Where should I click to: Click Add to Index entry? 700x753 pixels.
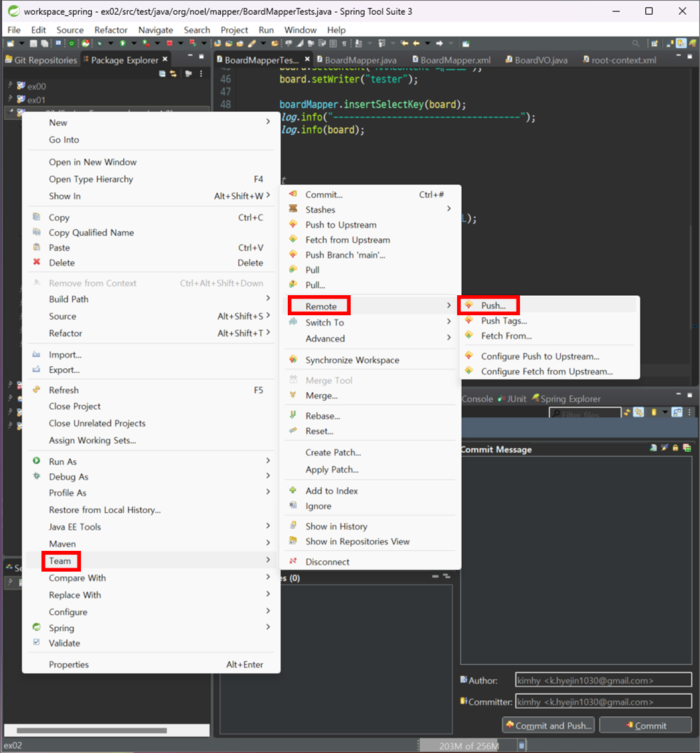tap(370, 491)
